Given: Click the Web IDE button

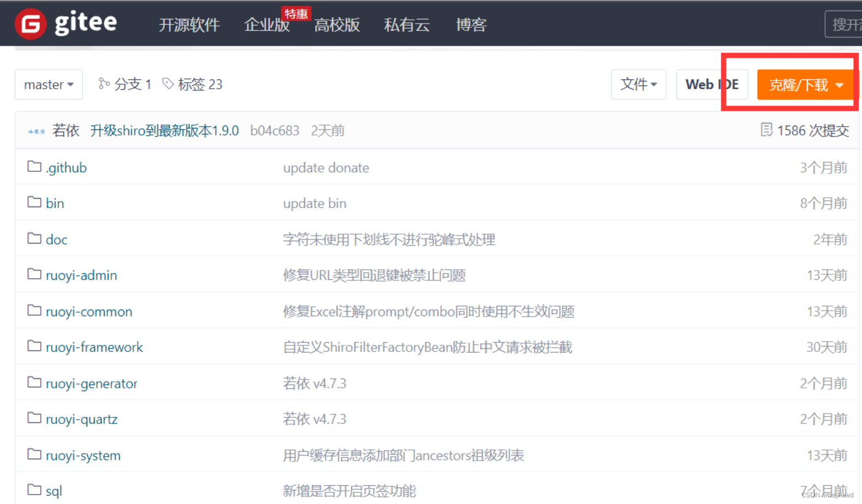Looking at the screenshot, I should point(712,84).
